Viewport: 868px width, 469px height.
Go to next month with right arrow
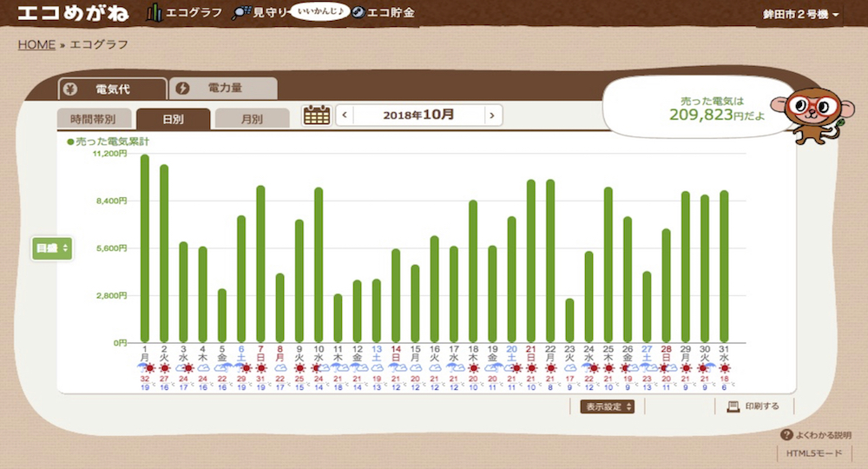[492, 116]
